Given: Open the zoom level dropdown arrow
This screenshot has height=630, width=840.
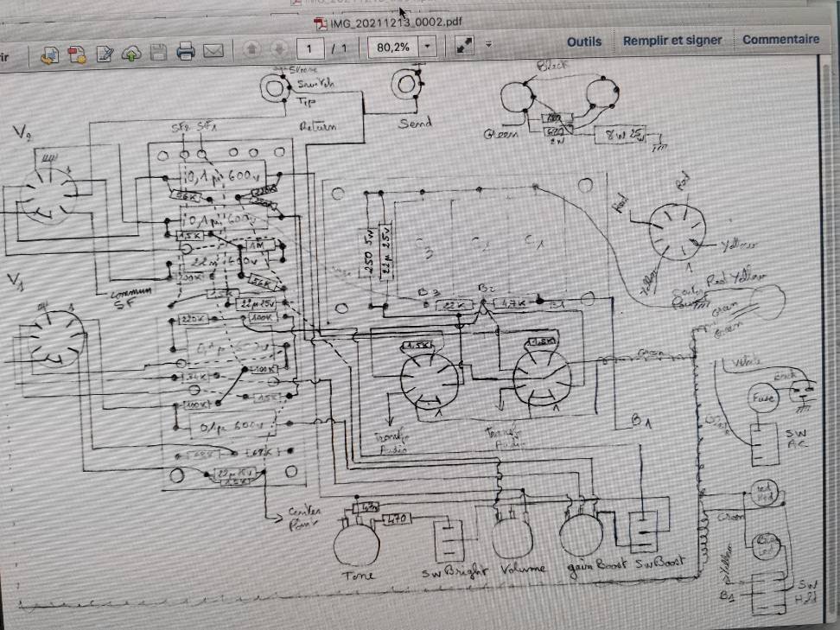Looking at the screenshot, I should pyautogui.click(x=427, y=48).
